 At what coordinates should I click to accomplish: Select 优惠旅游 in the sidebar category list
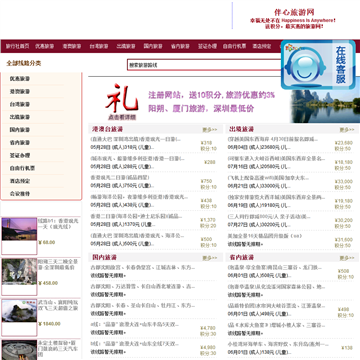(20, 79)
